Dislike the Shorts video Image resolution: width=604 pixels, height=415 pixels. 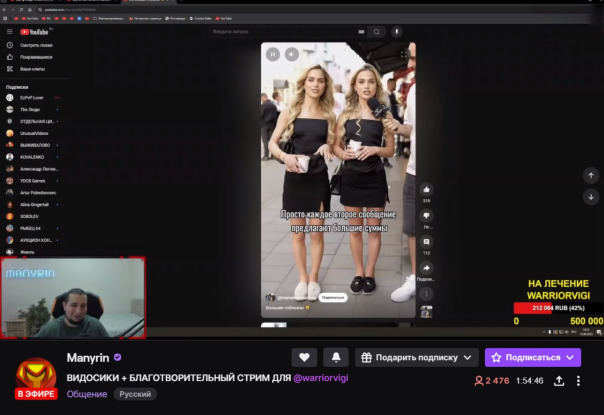click(x=427, y=215)
